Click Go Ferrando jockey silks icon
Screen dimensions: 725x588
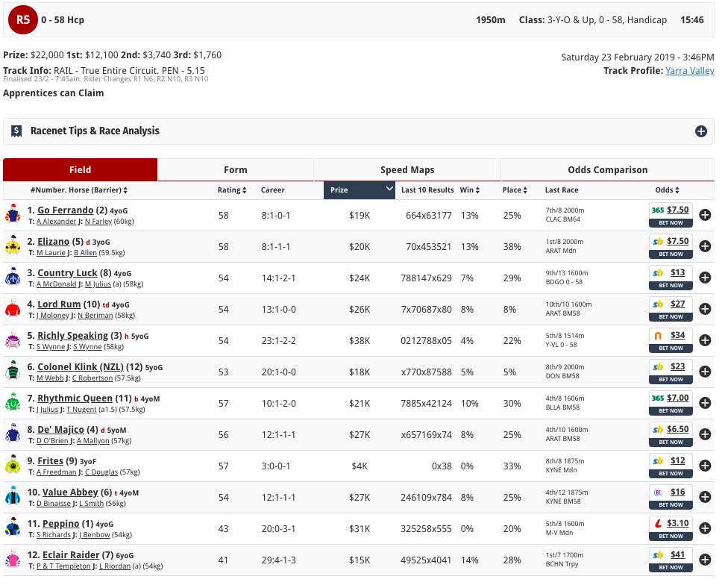(13, 214)
